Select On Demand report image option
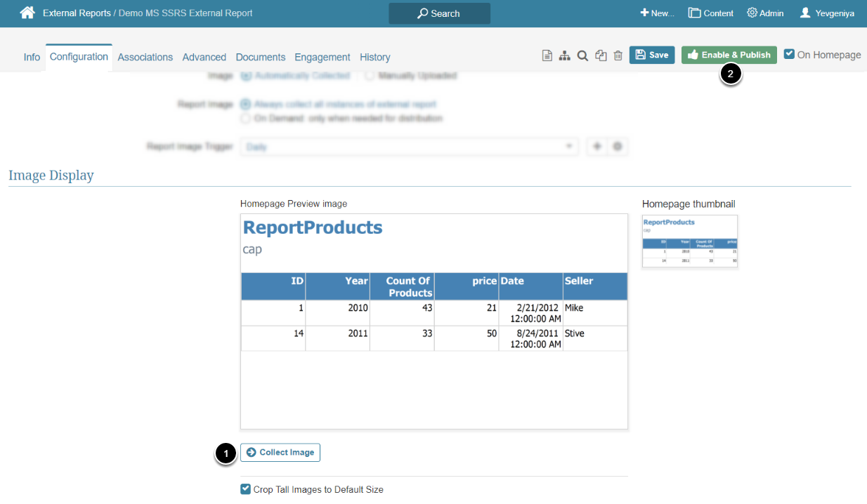867x504 pixels. coord(245,119)
